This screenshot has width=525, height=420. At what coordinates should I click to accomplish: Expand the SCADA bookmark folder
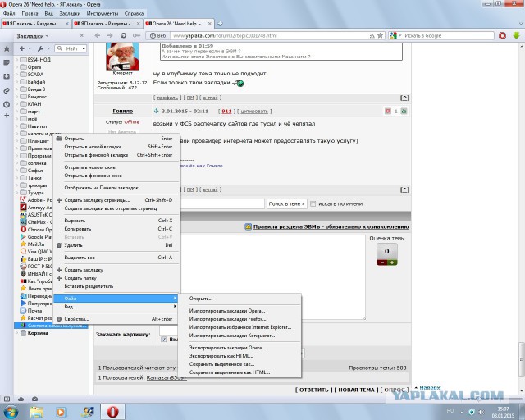coord(16,75)
